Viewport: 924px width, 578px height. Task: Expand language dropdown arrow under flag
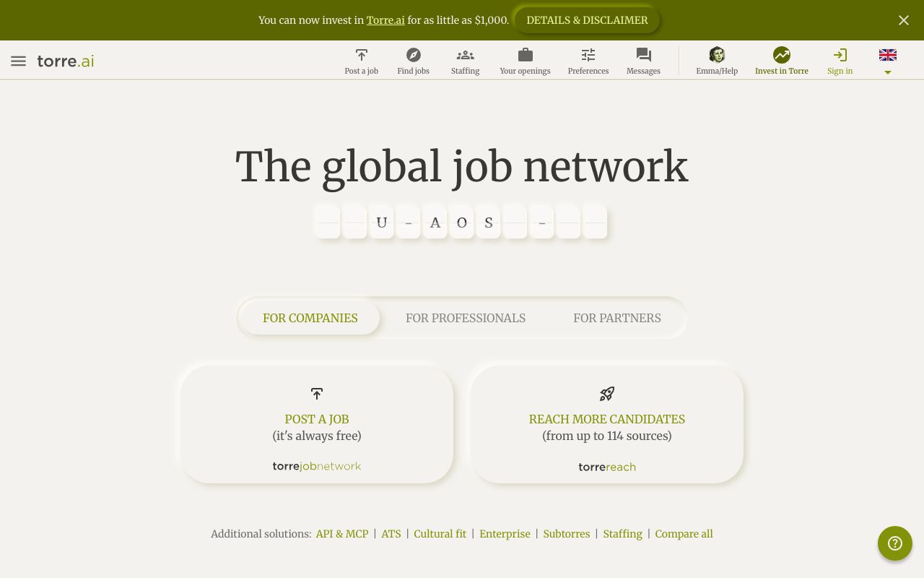tap(888, 72)
